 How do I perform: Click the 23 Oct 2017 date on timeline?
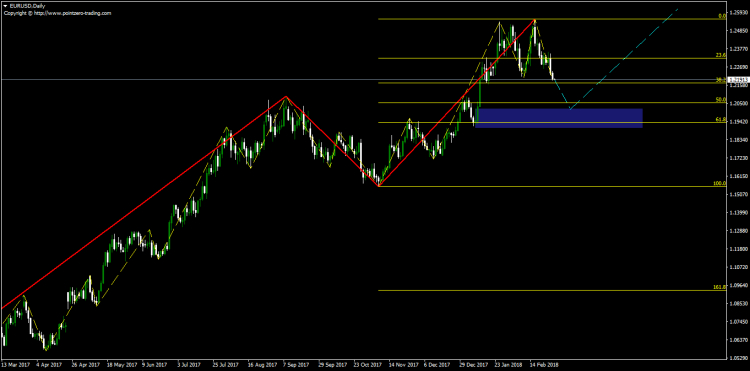[x=367, y=364]
